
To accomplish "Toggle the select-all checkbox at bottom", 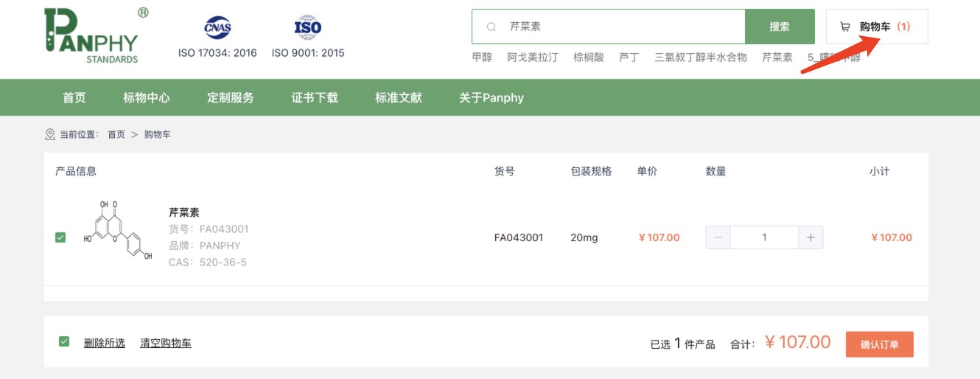I will (x=64, y=341).
